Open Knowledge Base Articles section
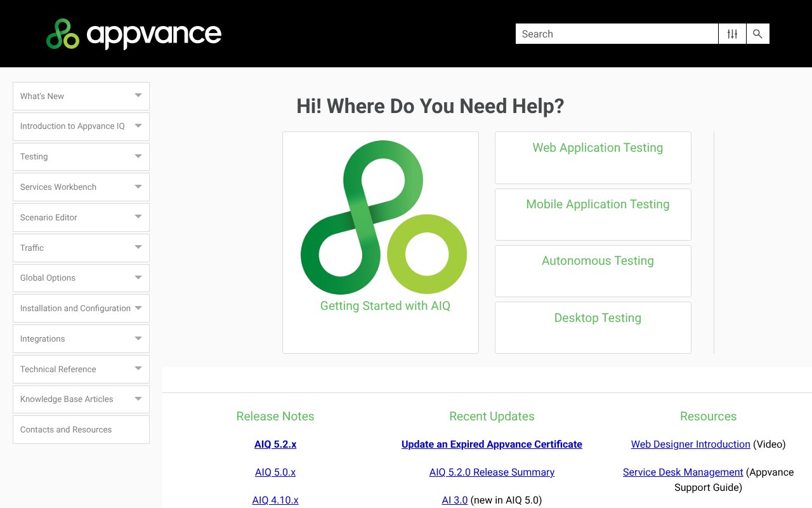This screenshot has width=812, height=508. point(81,399)
